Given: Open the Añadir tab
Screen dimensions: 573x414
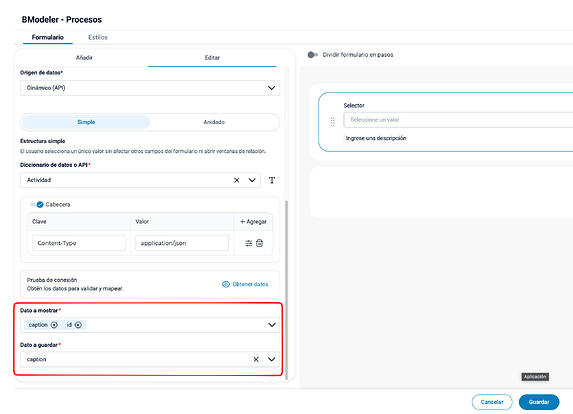Looking at the screenshot, I should (x=84, y=58).
